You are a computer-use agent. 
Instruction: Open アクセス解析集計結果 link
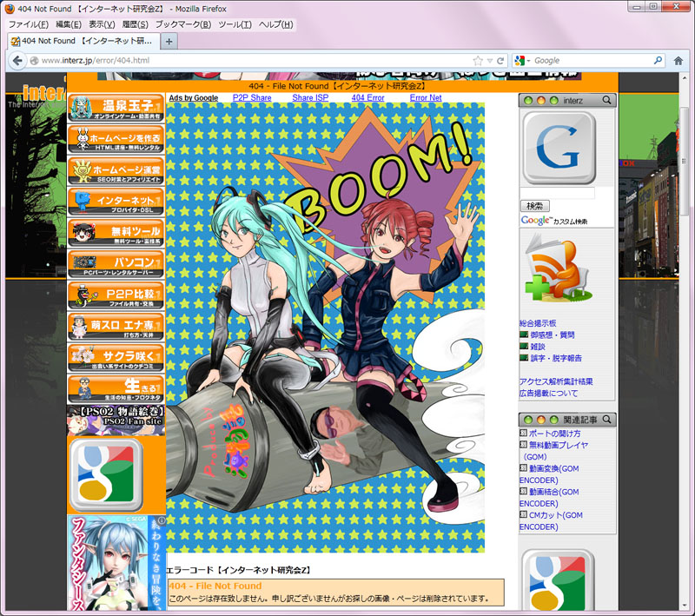pos(556,381)
